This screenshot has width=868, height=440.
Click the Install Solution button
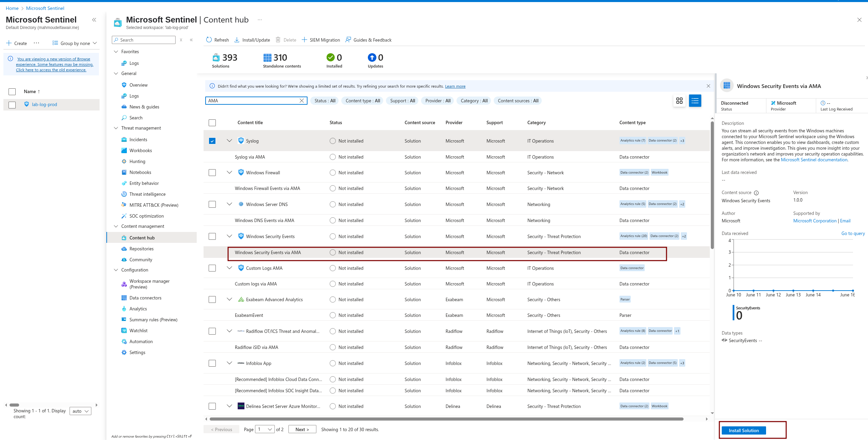744,430
